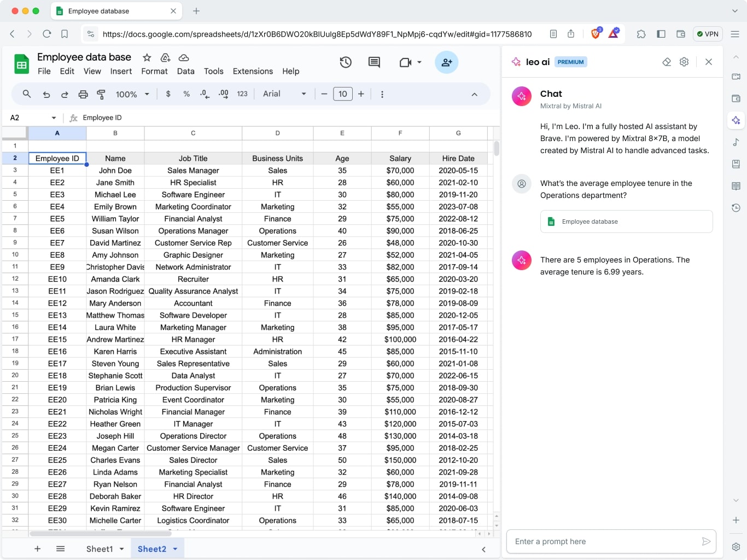747x560 pixels.
Task: Open Brave Wallet icon in toolbar
Action: coord(681,34)
